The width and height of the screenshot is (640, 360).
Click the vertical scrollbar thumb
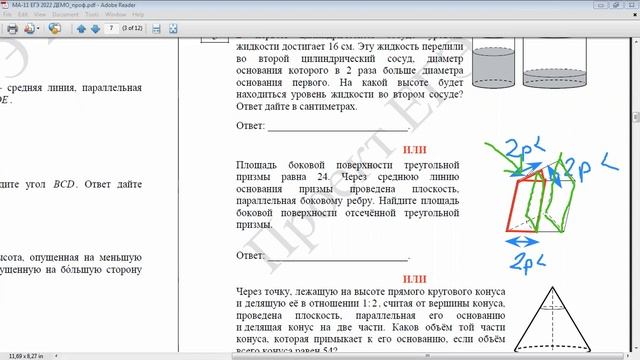pos(636,118)
